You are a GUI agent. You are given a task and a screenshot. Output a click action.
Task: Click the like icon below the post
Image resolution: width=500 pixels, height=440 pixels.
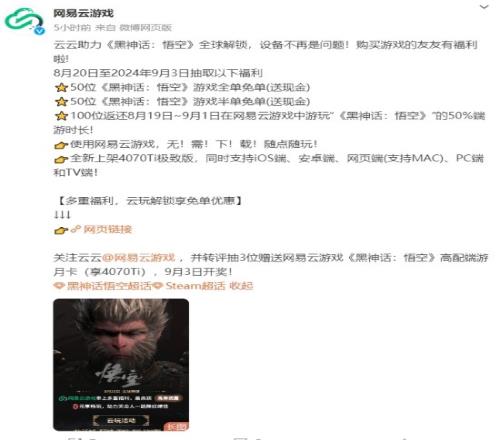(x=405, y=438)
